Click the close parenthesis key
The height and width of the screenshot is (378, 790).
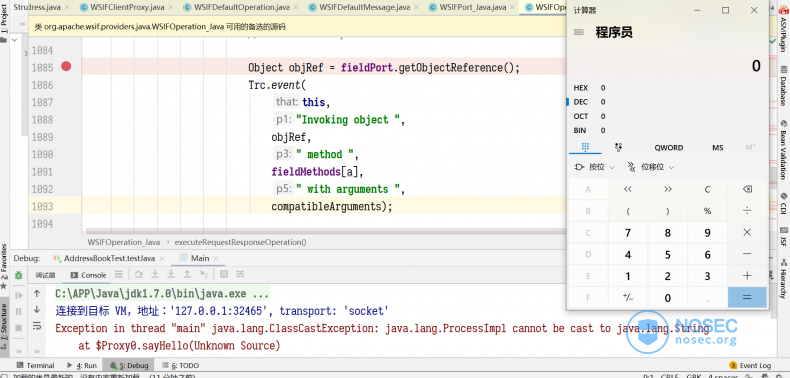[668, 211]
